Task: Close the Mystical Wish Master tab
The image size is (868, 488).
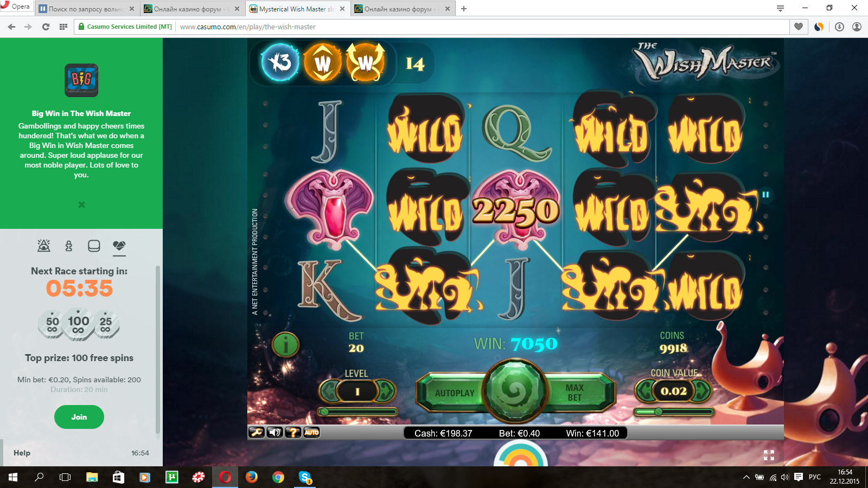Action: [342, 9]
